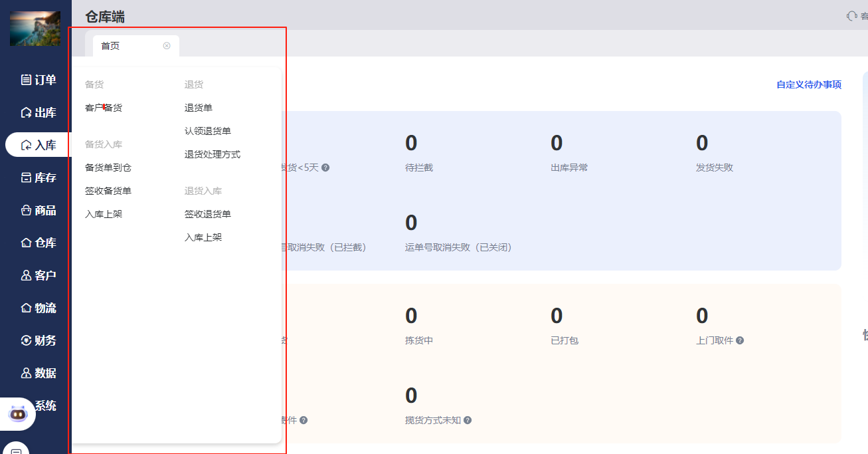The width and height of the screenshot is (868, 454).
Task: Click the robot assistant icon
Action: 17,414
